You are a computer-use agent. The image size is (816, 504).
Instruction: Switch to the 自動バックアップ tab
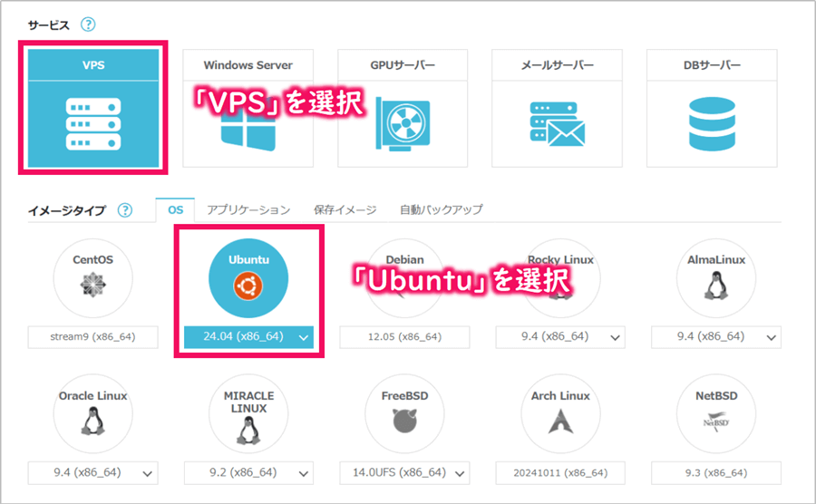pos(442,210)
